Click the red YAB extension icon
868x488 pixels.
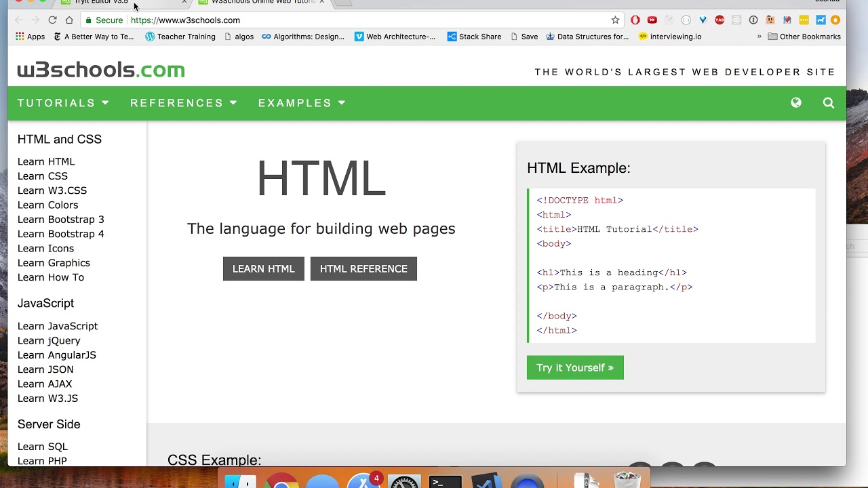click(x=719, y=20)
